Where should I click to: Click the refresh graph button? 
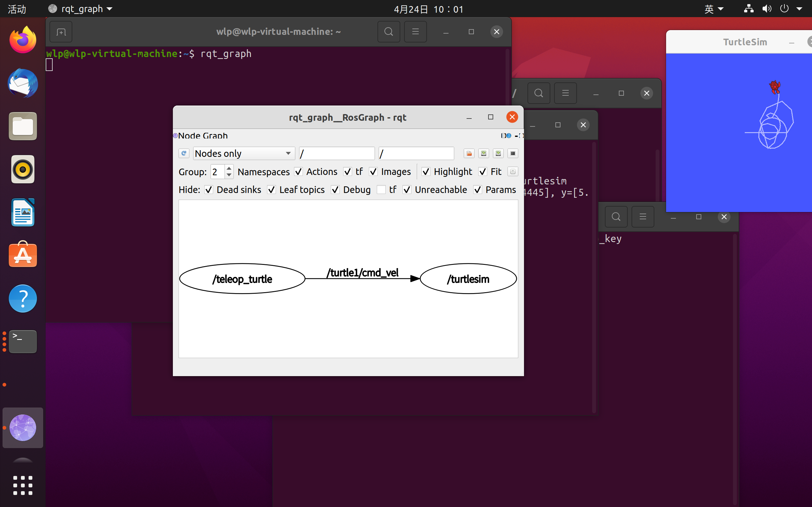pyautogui.click(x=184, y=153)
